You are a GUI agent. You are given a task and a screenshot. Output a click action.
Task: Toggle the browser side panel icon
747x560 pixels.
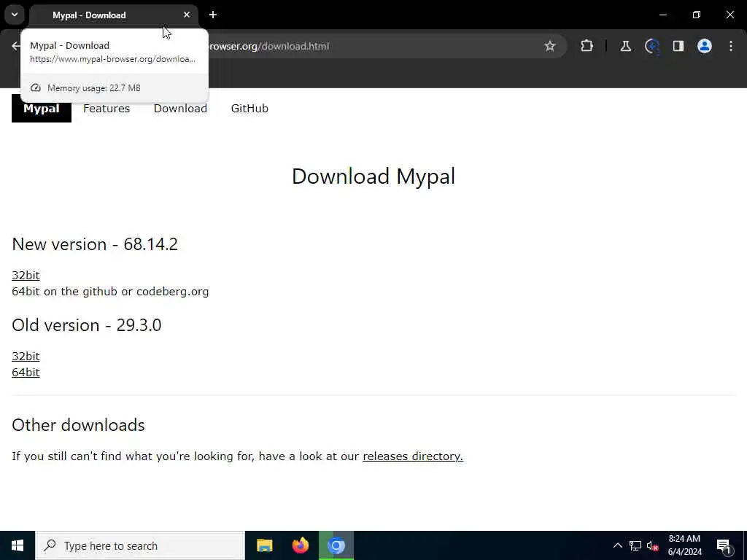[x=678, y=46]
